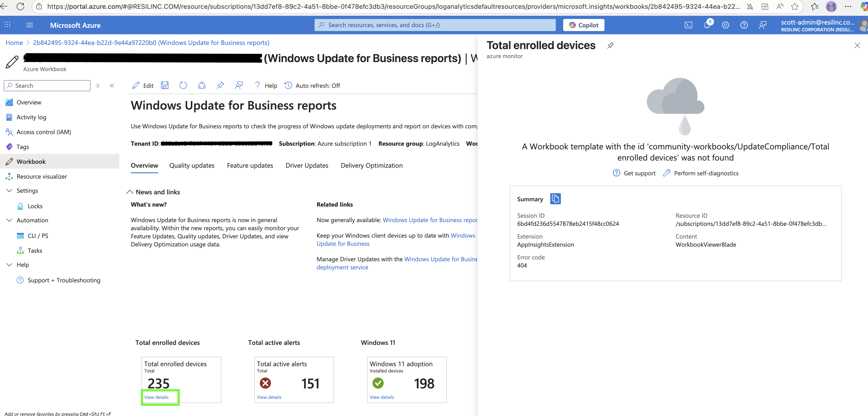Open Cloud Shell from the top bar
Image resolution: width=868 pixels, height=416 pixels.
tap(688, 25)
